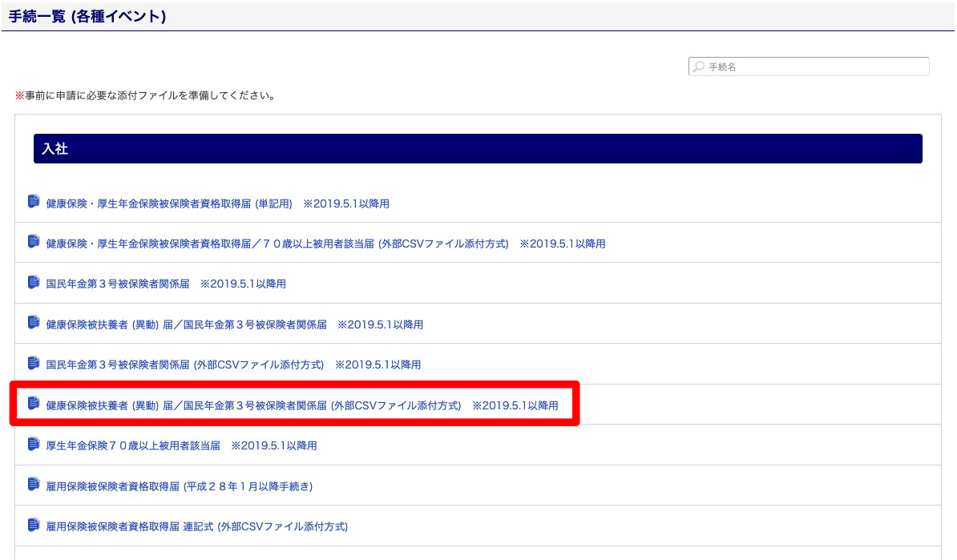Click the ※事前に申請に必要な添付ファイル notice text
This screenshot has height=560, width=957.
pos(147,96)
